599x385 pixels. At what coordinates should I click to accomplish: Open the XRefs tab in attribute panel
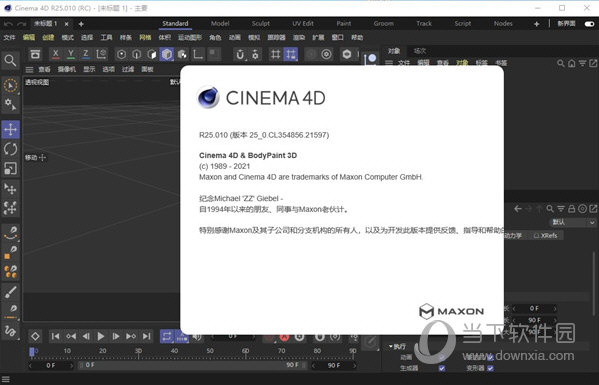point(546,236)
